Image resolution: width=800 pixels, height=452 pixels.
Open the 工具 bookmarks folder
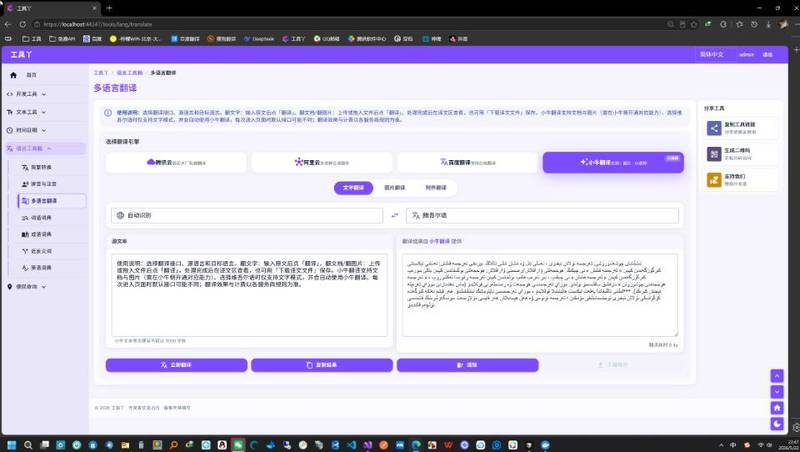point(32,39)
